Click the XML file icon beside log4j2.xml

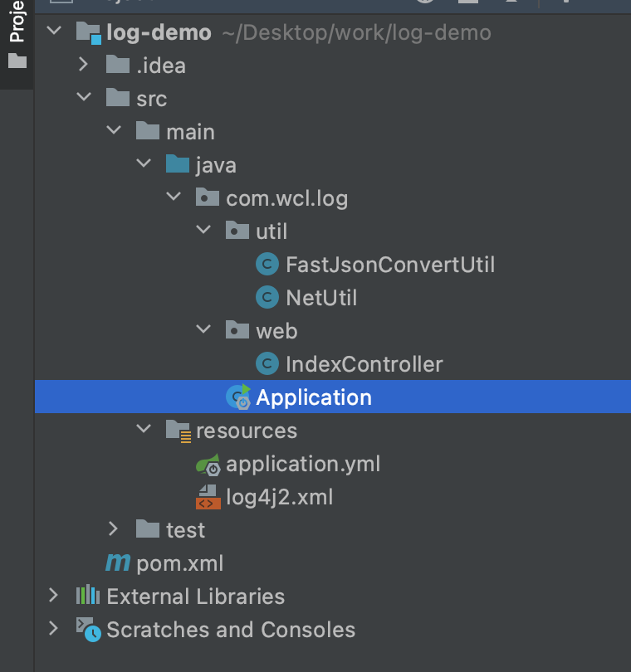click(208, 496)
